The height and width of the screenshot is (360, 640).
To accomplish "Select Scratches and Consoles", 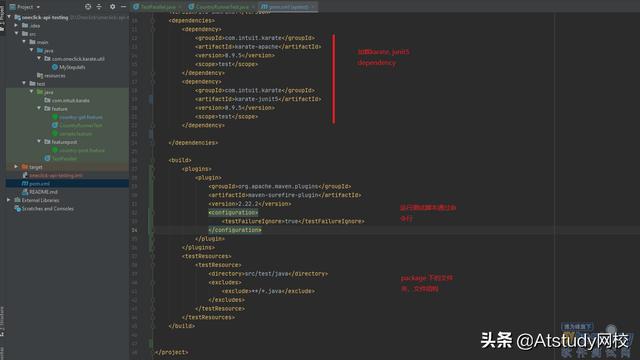I will pyautogui.click(x=44, y=209).
